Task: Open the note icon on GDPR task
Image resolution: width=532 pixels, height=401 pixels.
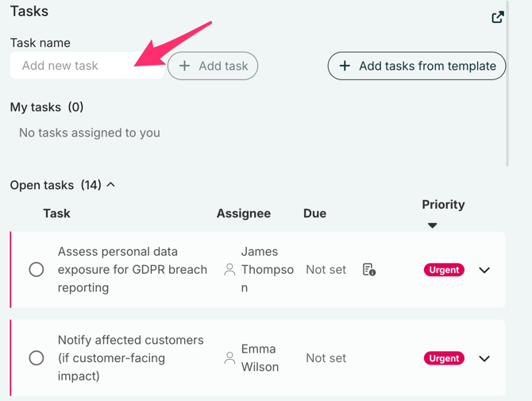Action: [368, 270]
